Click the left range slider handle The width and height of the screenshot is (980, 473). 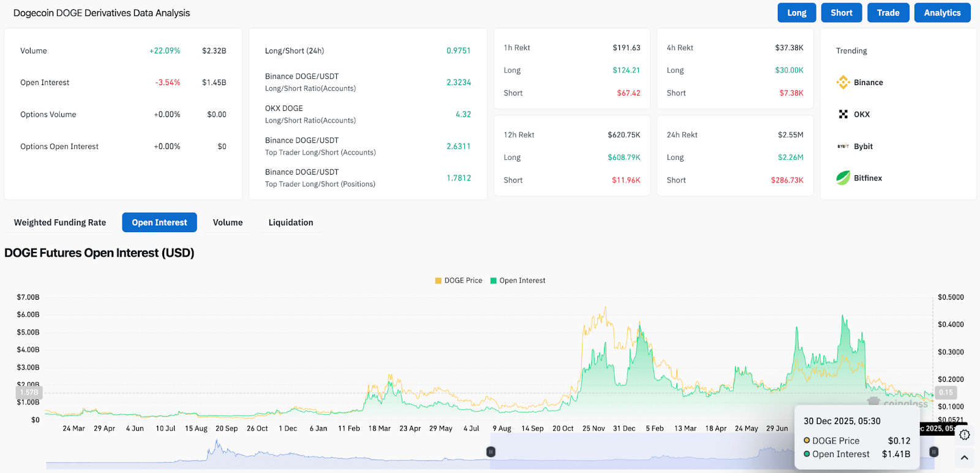pyautogui.click(x=491, y=452)
